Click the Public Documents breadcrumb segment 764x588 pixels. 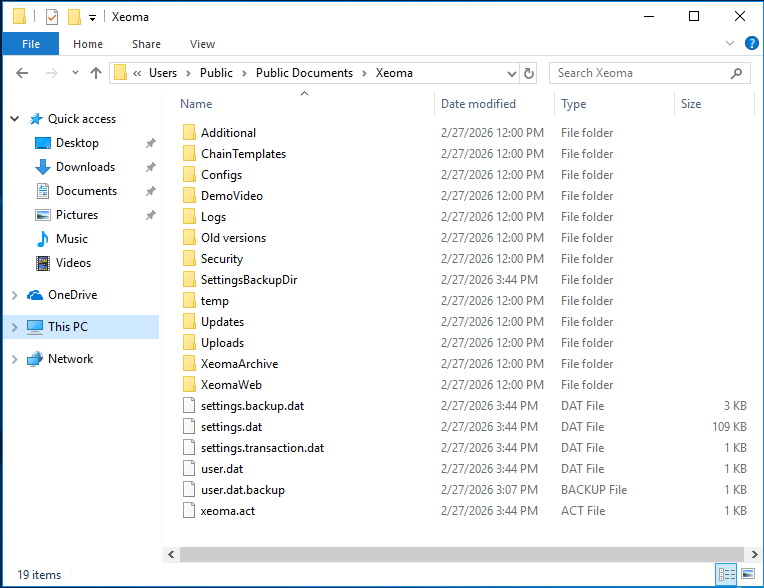point(304,73)
